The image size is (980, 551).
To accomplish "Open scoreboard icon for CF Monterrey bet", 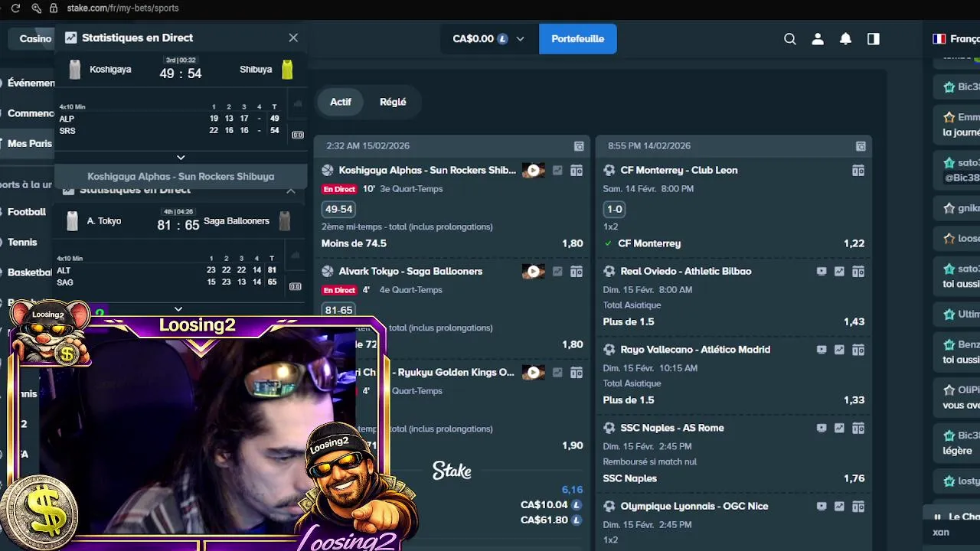I will coord(858,171).
